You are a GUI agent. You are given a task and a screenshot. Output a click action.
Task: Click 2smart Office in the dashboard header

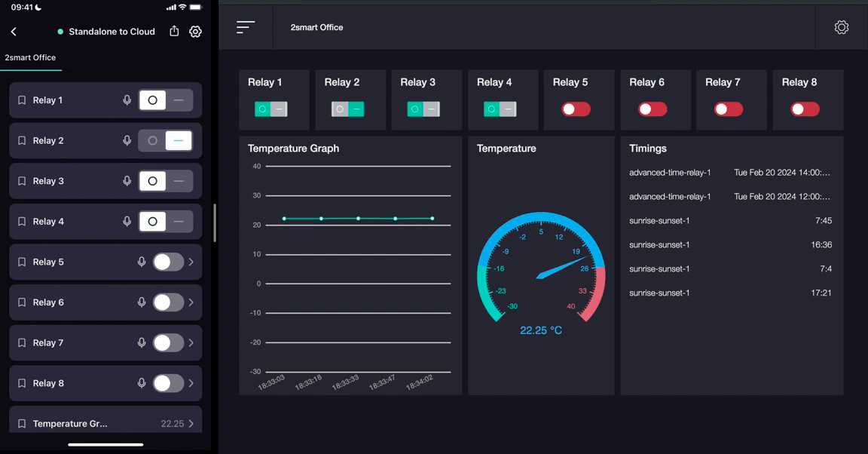[316, 26]
